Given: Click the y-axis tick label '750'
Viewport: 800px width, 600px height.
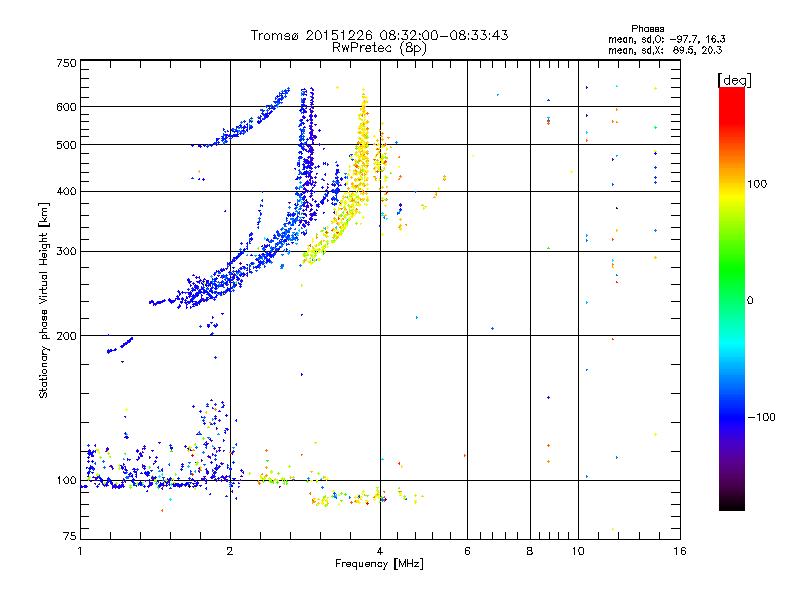Looking at the screenshot, I should coord(66,63).
